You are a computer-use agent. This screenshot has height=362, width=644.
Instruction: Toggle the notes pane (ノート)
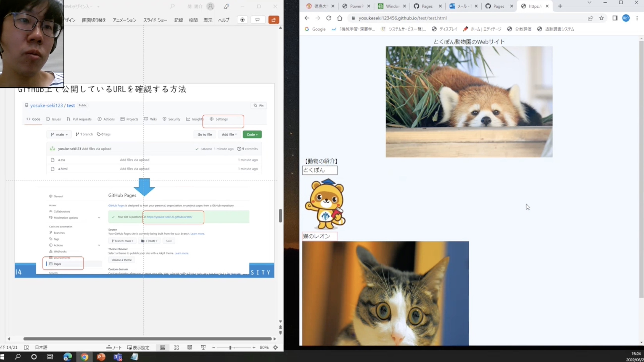(114, 348)
